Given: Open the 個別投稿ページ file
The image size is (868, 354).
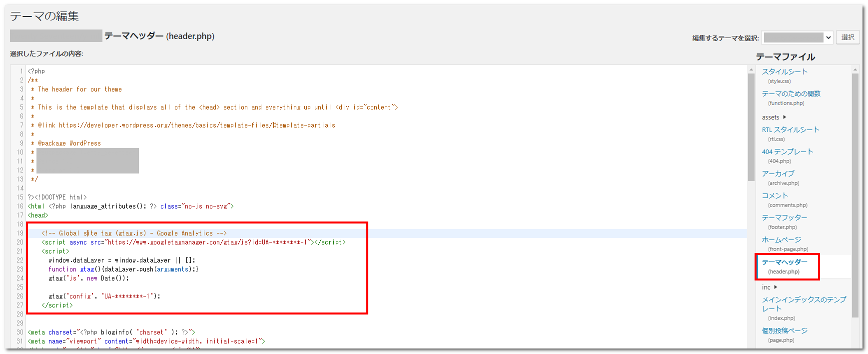Looking at the screenshot, I should click(785, 331).
